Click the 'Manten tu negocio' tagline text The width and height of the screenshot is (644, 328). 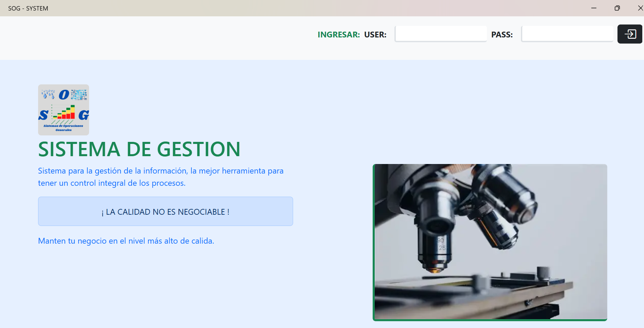126,241
